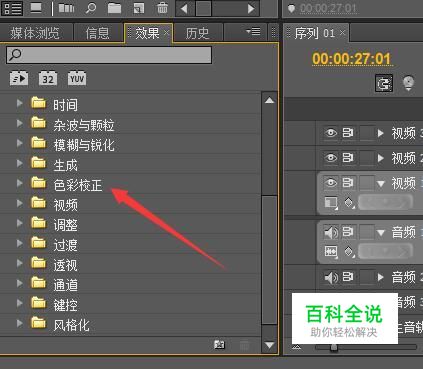Select the 透视 folder row
The image size is (423, 369).
click(x=130, y=264)
